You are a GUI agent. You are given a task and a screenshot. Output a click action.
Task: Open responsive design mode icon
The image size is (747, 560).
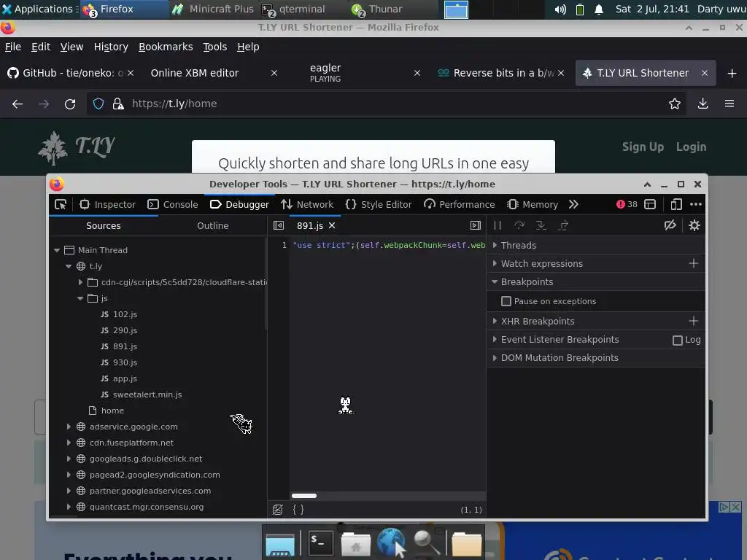point(676,204)
